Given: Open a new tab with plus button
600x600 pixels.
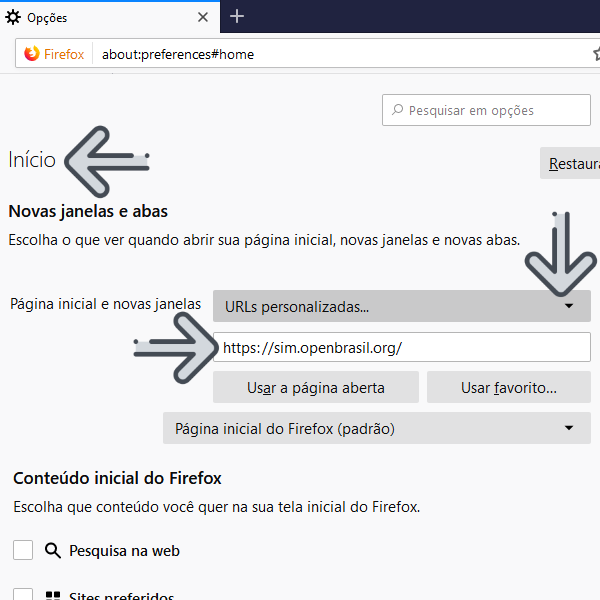Looking at the screenshot, I should (237, 16).
